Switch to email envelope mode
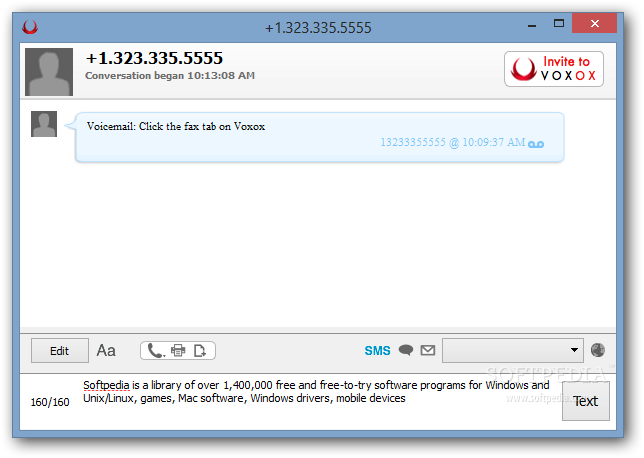 pyautogui.click(x=428, y=350)
